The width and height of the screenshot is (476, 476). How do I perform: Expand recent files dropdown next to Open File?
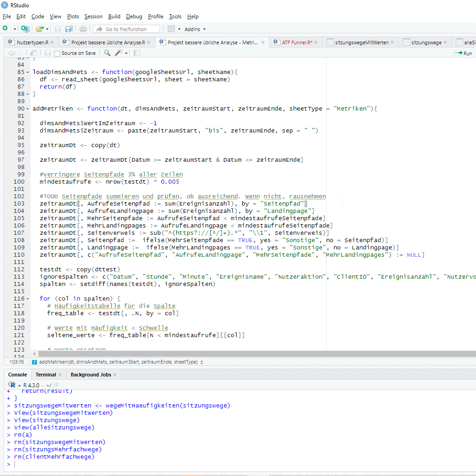click(x=48, y=29)
